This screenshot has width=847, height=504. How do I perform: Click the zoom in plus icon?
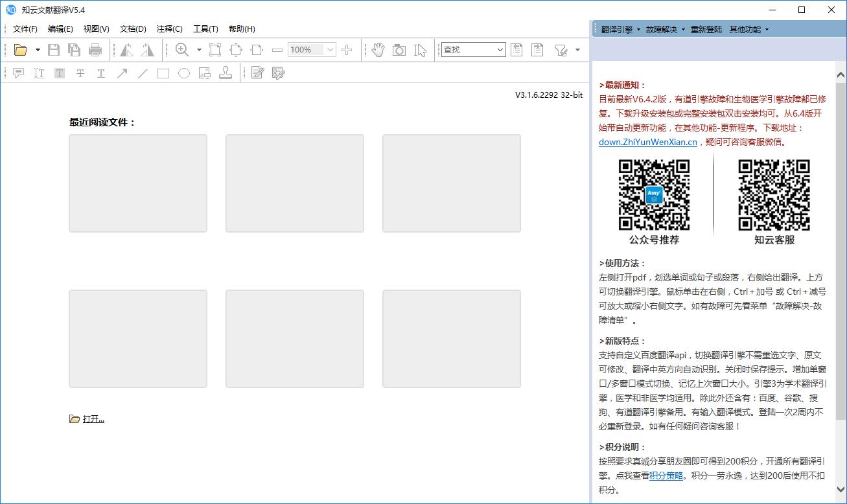point(347,50)
